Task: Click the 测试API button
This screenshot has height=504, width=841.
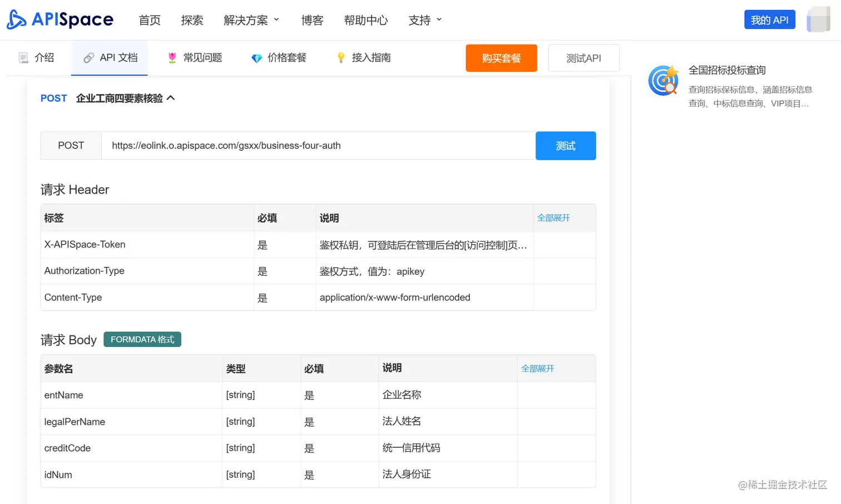Action: (583, 58)
